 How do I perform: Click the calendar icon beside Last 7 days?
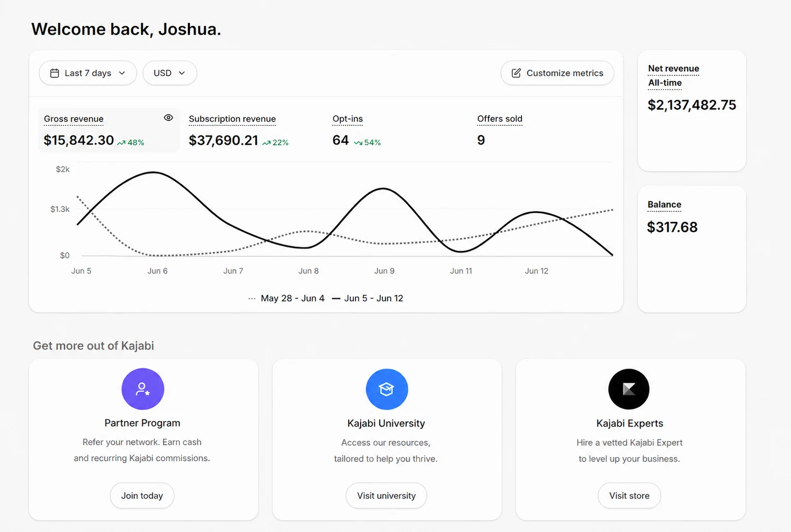pos(54,73)
